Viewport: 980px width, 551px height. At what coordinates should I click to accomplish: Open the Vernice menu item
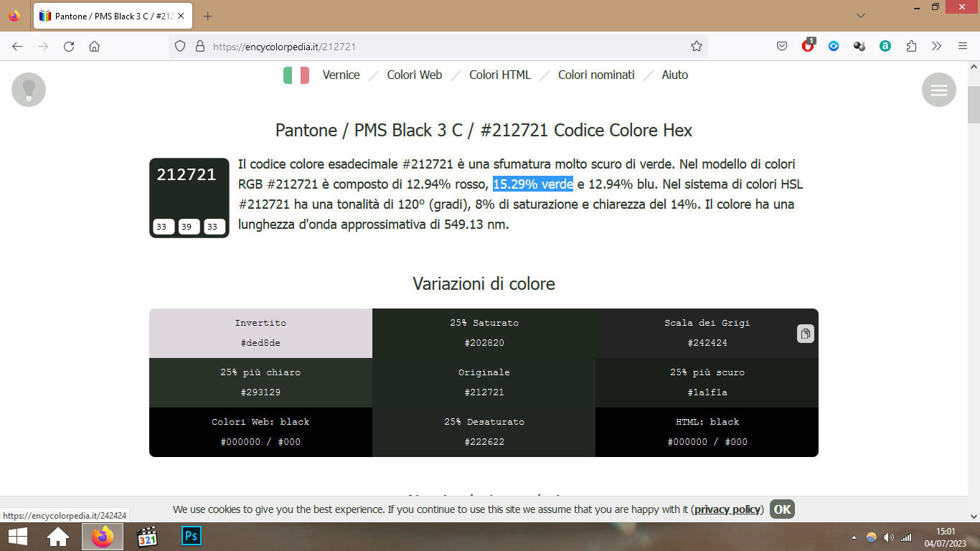pyautogui.click(x=341, y=75)
